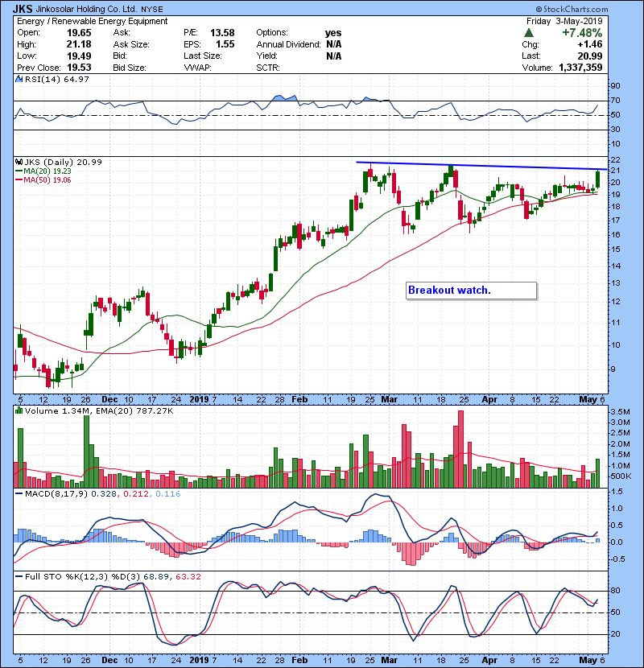The image size is (644, 668).
Task: Click the MACD signal value 0.212
Action: coord(136,494)
